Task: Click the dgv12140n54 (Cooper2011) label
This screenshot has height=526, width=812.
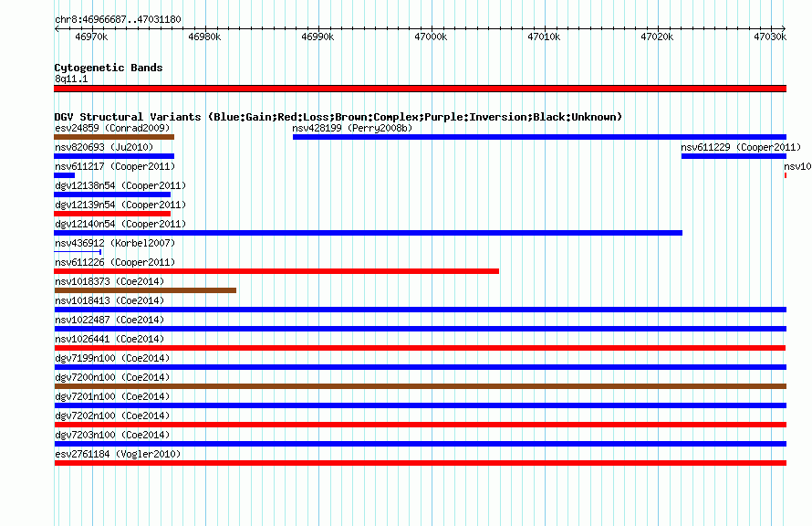Action: (x=120, y=224)
